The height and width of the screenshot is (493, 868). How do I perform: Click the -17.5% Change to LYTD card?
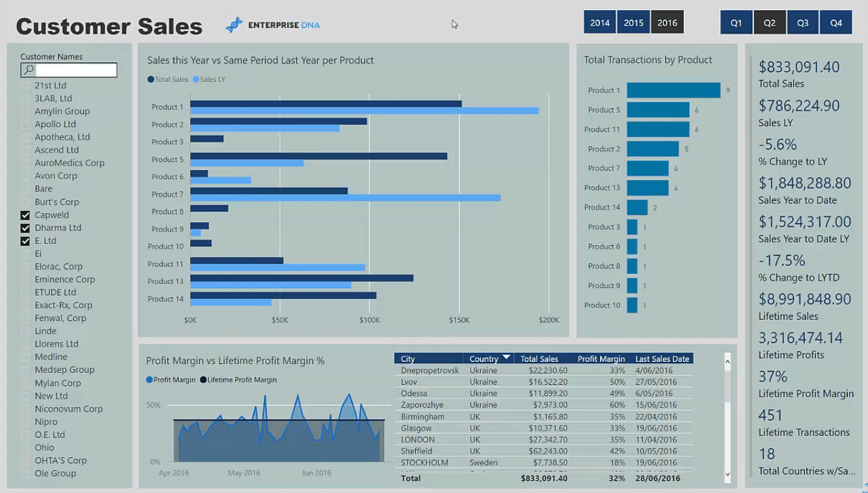(799, 267)
